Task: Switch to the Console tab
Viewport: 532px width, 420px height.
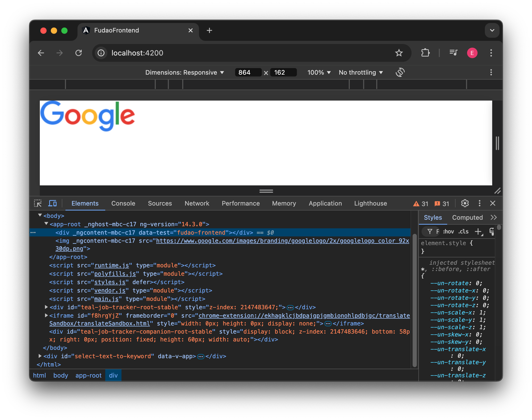Action: point(123,203)
